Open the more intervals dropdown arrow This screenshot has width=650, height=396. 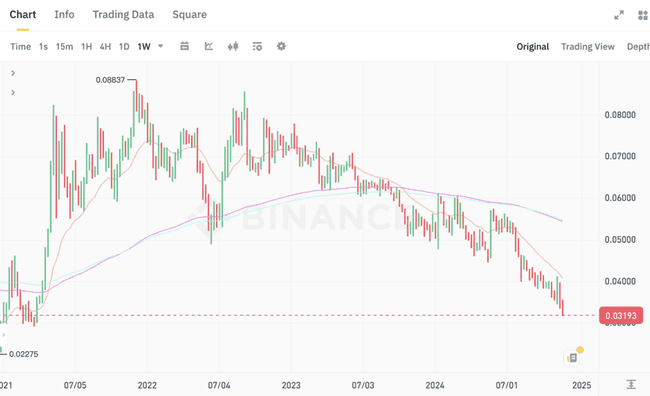coord(160,46)
